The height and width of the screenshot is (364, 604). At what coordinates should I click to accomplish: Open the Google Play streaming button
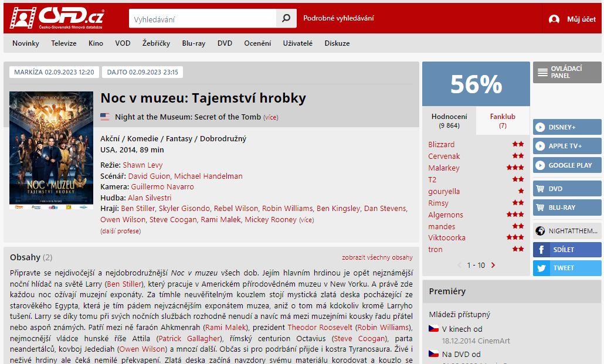(567, 165)
